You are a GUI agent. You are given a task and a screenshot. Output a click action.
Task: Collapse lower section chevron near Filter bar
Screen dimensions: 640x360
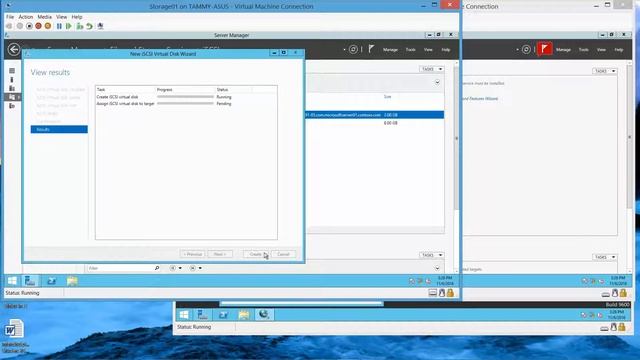tap(437, 268)
